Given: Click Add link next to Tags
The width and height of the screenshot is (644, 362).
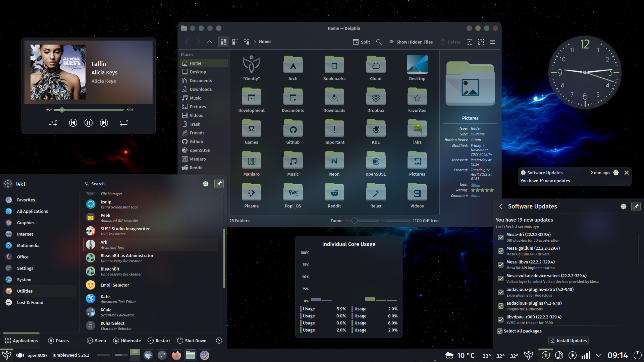Looking at the screenshot, I should click(x=475, y=184).
